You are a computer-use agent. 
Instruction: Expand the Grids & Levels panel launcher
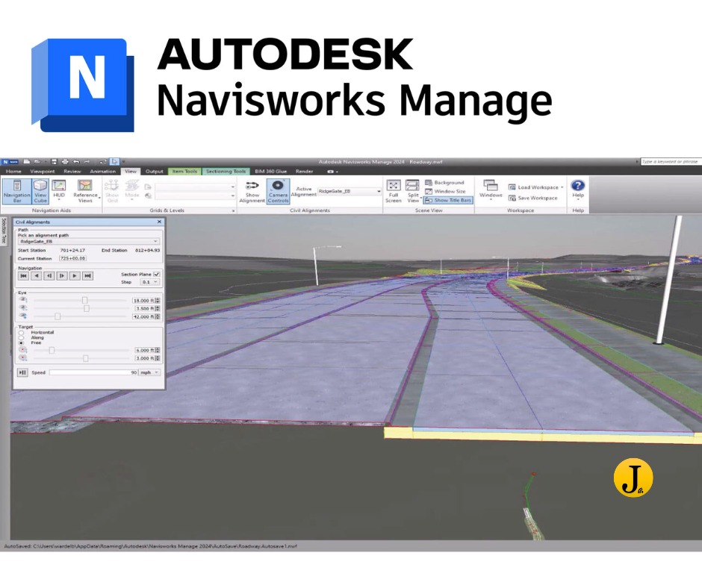[x=233, y=210]
